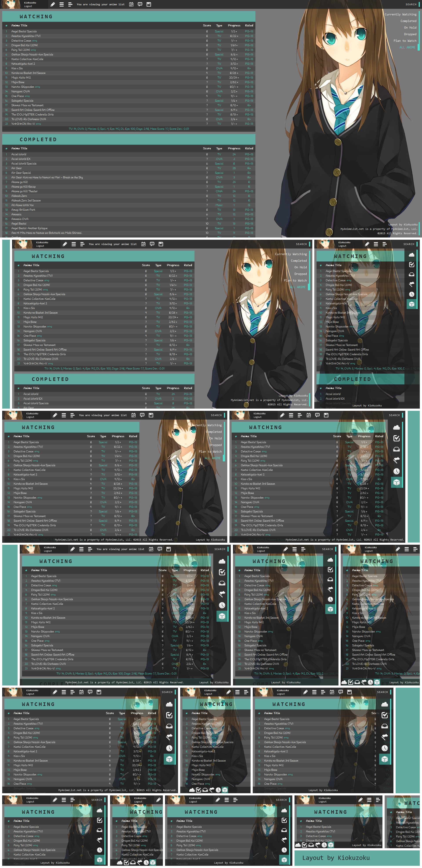The height and width of the screenshot is (868, 422).
Task: Select Currently Watching in the topmost screenshot's side menu
Action: tap(400, 15)
